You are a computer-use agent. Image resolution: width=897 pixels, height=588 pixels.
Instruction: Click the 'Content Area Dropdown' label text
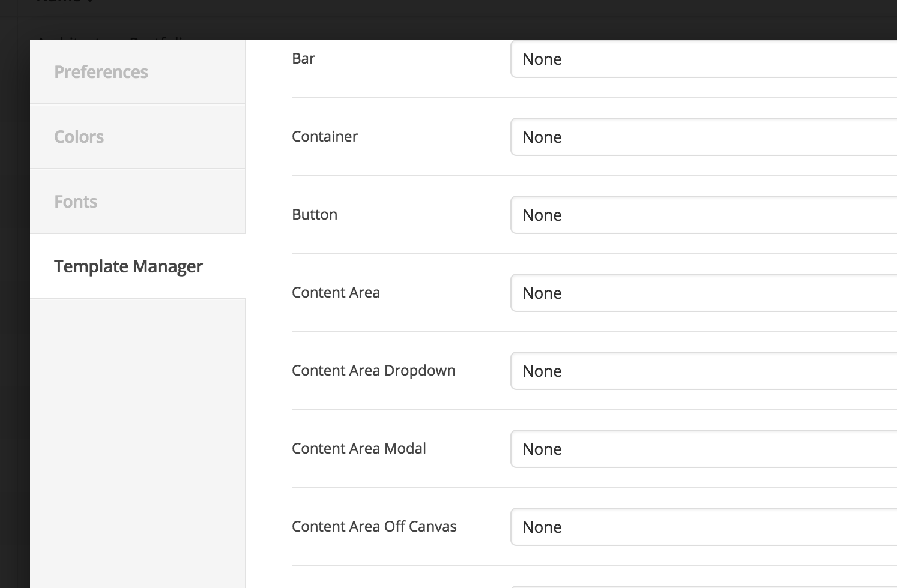pyautogui.click(x=373, y=371)
